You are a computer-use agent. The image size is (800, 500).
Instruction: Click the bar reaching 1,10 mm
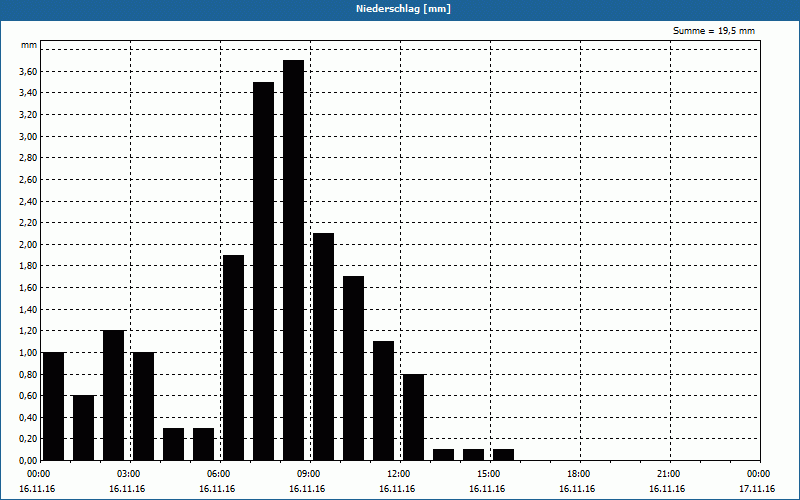pyautogui.click(x=383, y=401)
